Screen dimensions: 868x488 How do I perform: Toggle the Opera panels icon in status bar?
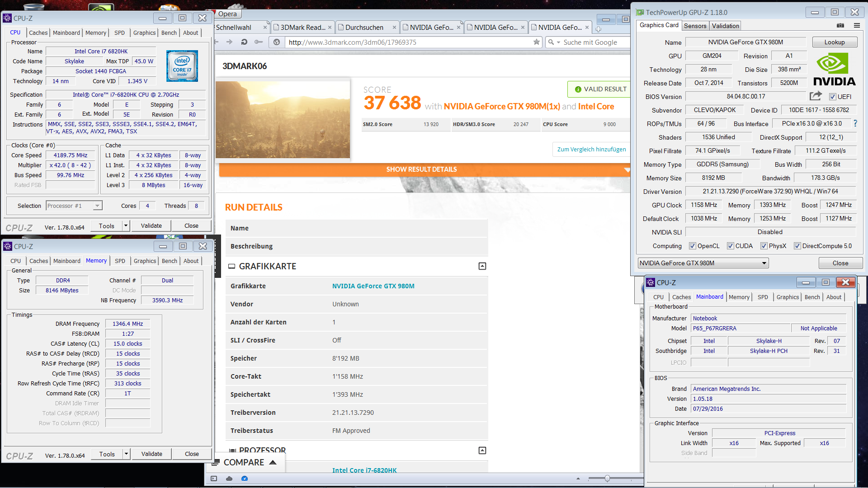pyautogui.click(x=214, y=479)
